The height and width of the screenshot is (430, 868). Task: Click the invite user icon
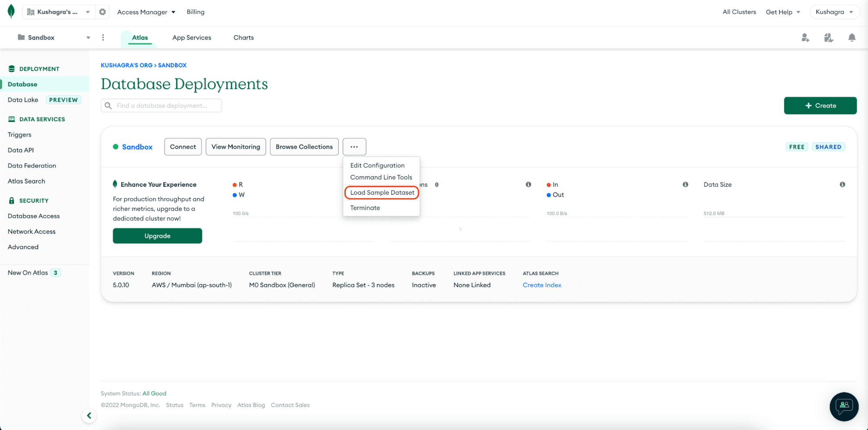805,38
